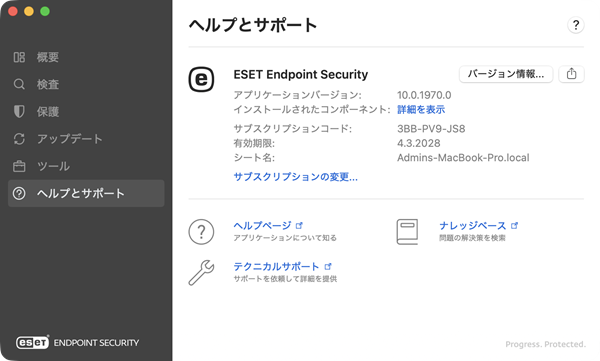Click the shield icon beside 保護
This screenshot has height=361, width=600.
pyautogui.click(x=19, y=111)
